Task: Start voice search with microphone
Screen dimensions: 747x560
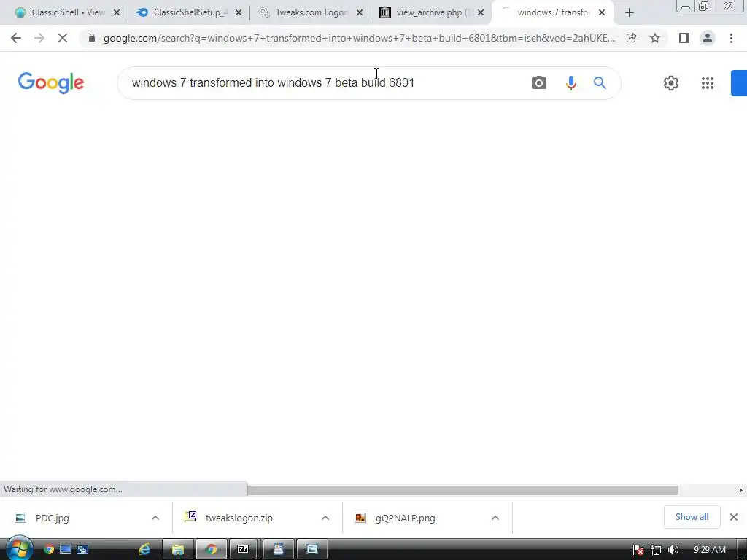Action: tap(570, 83)
